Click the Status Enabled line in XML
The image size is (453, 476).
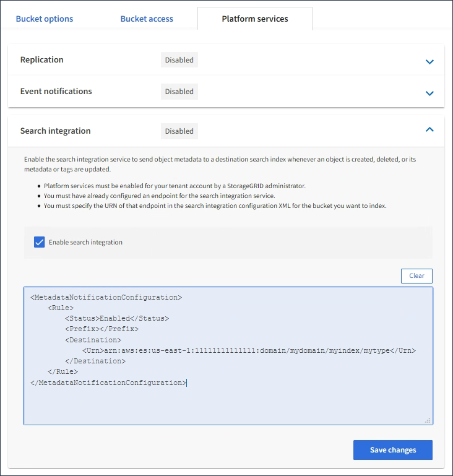(117, 318)
